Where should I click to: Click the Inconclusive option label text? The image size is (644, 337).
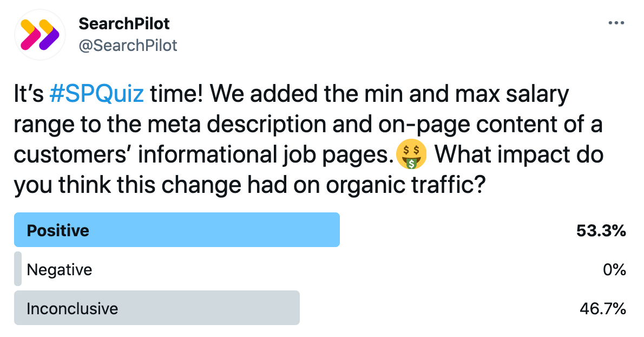click(73, 309)
